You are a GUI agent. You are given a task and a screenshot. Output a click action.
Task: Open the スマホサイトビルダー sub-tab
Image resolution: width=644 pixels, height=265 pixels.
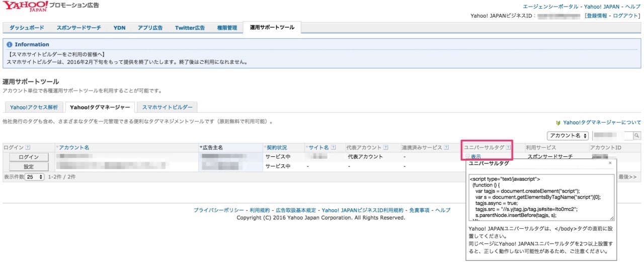[x=167, y=107]
